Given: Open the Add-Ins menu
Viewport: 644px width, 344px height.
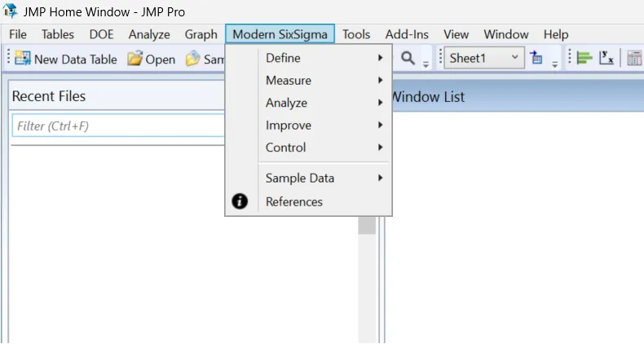Looking at the screenshot, I should pyautogui.click(x=407, y=34).
